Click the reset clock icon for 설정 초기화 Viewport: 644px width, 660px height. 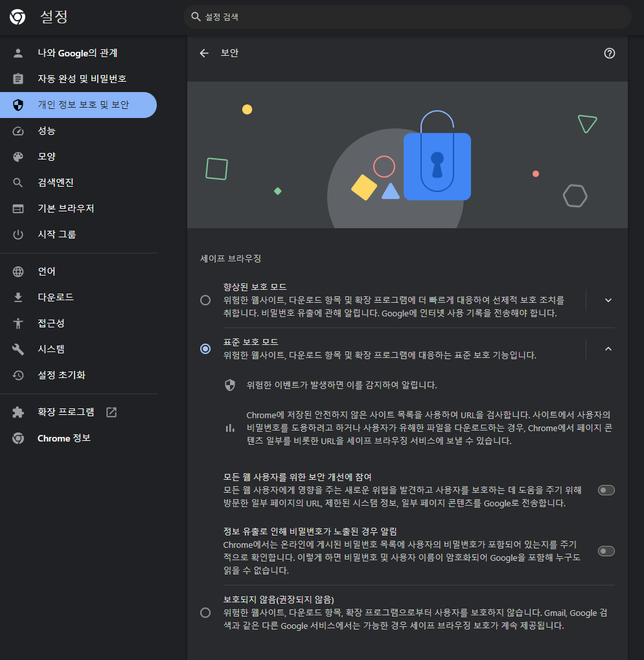pos(18,375)
